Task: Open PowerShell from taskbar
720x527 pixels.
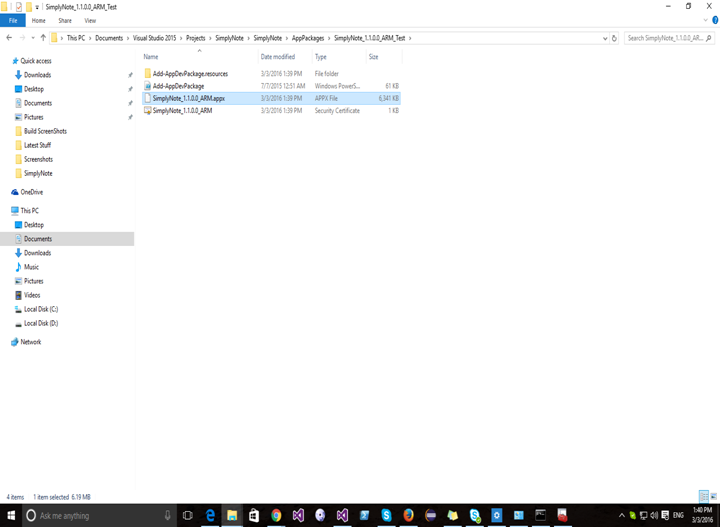Action: [364, 516]
